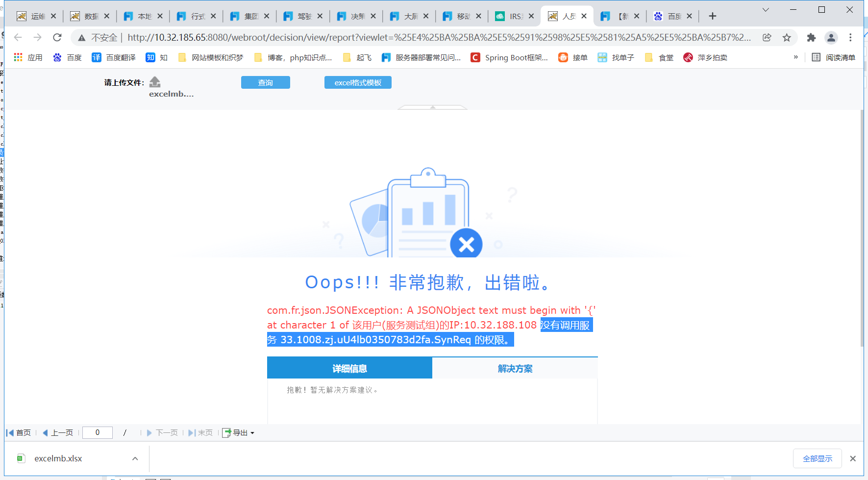
Task: Open the Chrome three-dot menu
Action: [851, 38]
